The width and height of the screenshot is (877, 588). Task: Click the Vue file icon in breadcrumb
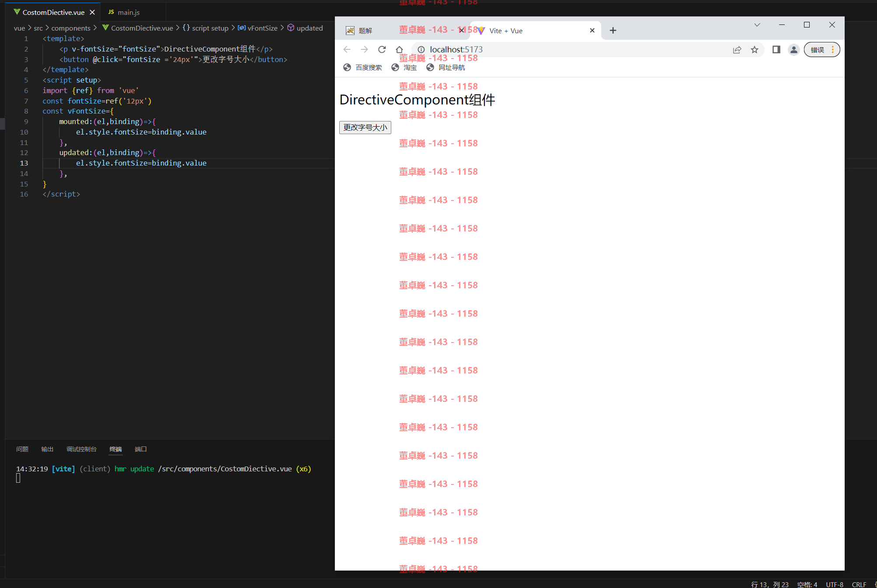105,28
